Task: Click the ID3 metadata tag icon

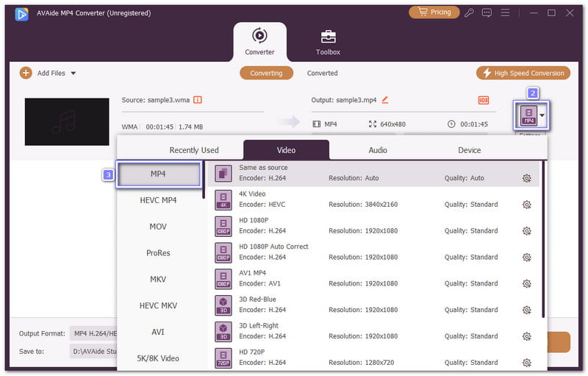Action: (x=484, y=100)
